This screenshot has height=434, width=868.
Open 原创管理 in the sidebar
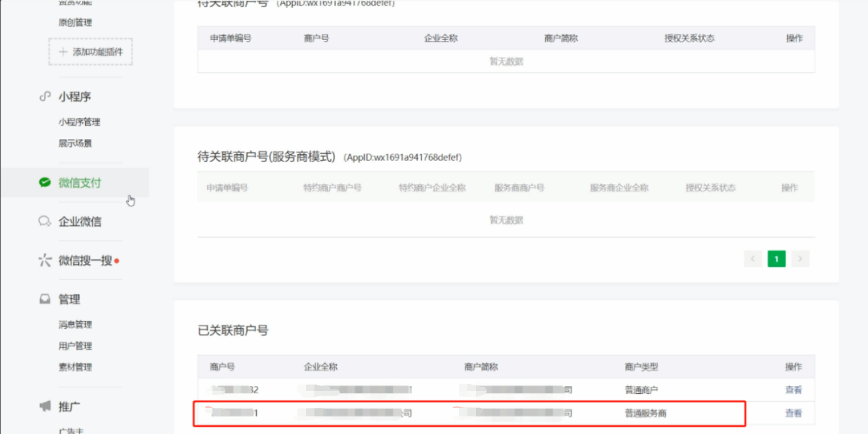[75, 22]
